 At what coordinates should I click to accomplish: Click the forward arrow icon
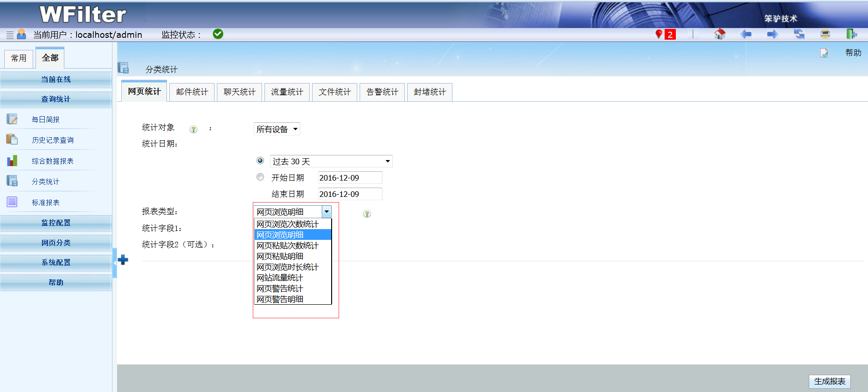click(772, 34)
